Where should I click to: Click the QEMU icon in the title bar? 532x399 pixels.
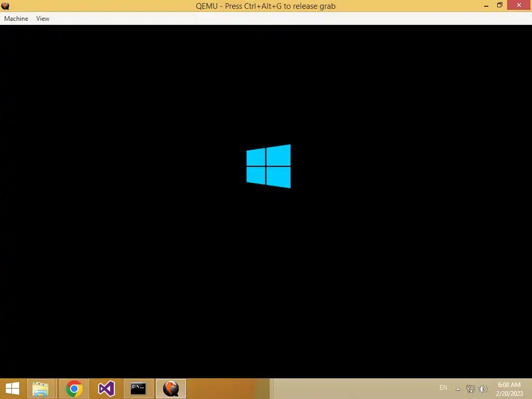[x=5, y=6]
